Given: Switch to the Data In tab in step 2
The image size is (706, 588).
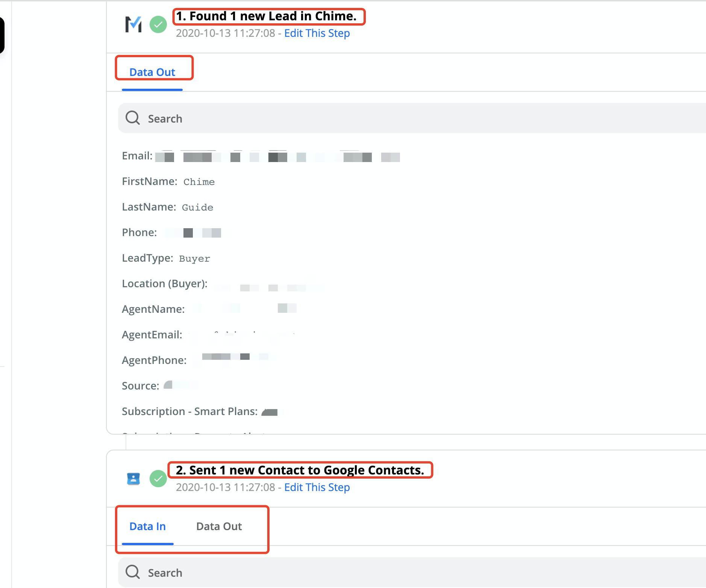Looking at the screenshot, I should pos(147,526).
